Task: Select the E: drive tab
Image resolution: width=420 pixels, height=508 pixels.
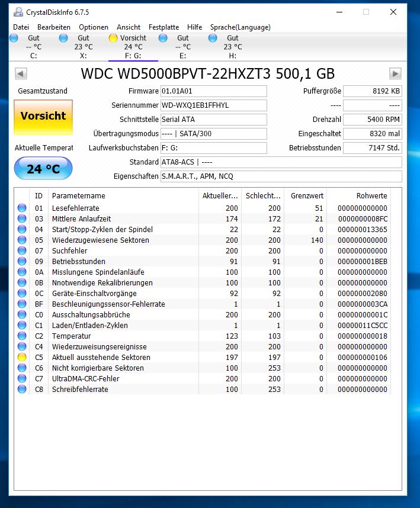Action: click(183, 47)
